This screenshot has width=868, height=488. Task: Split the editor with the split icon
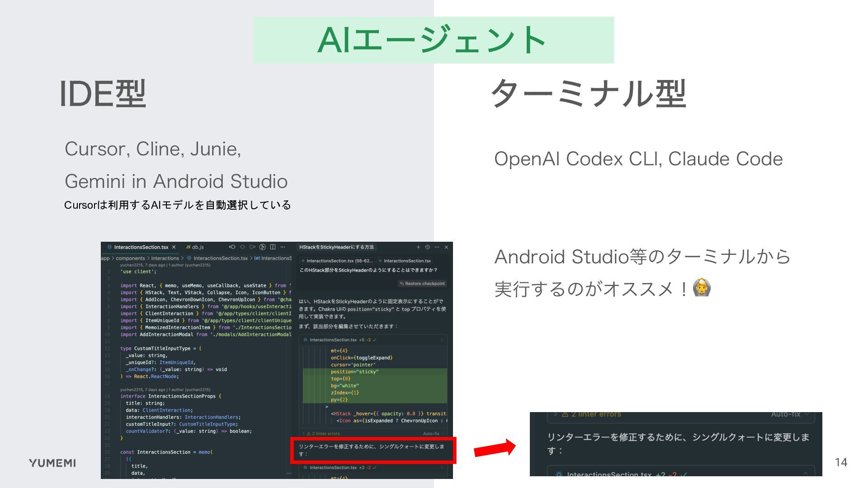(273, 247)
